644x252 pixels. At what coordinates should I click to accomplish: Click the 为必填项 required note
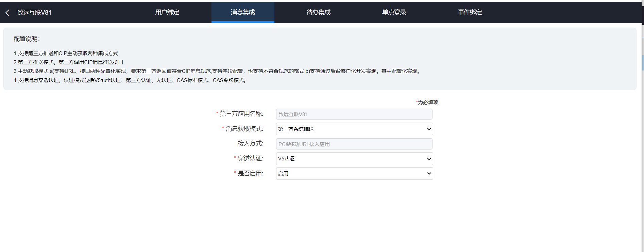(x=427, y=102)
